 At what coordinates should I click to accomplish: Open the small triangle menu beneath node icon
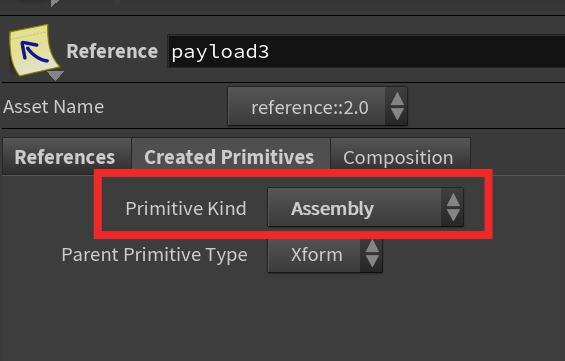point(55,76)
